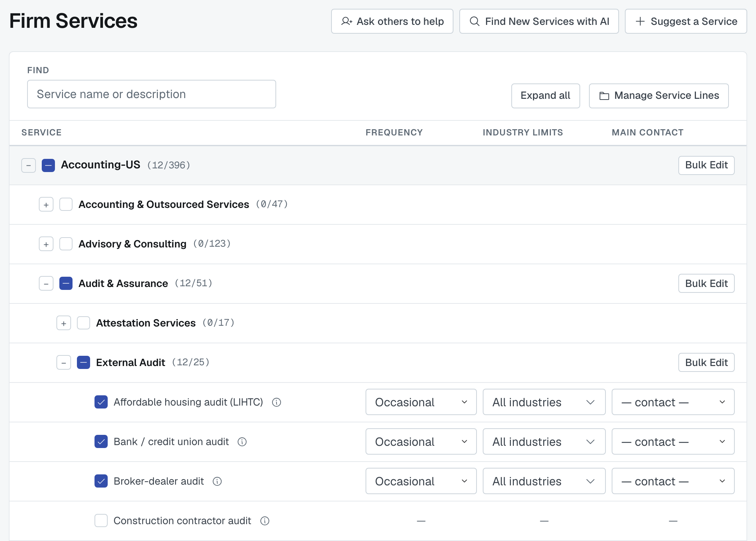Click Bulk Edit for Accounting-US
The height and width of the screenshot is (541, 756).
pos(707,165)
